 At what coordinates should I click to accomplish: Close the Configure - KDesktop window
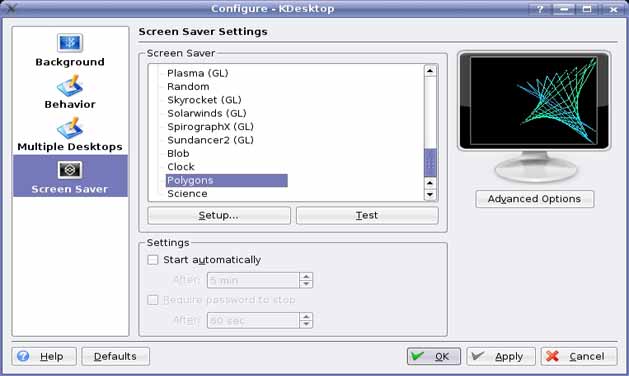click(x=613, y=9)
